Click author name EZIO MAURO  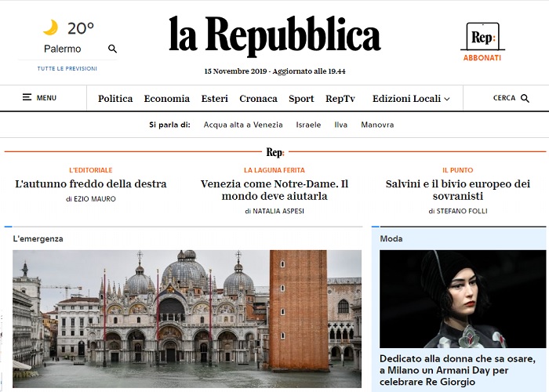[x=95, y=199]
